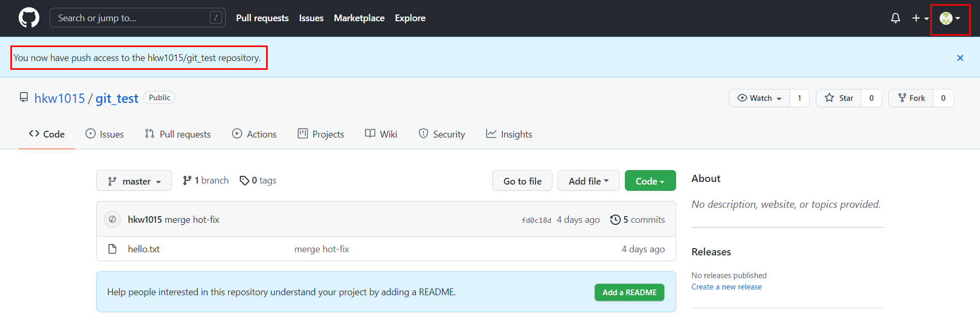Switch to the Code tab
The height and width of the screenshot is (320, 980).
click(47, 134)
